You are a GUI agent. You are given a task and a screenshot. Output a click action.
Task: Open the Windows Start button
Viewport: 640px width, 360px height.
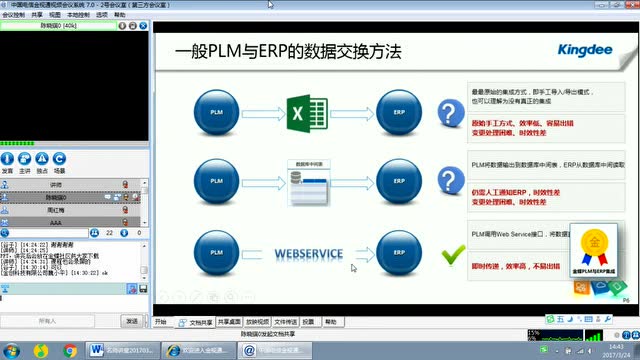coord(11,351)
